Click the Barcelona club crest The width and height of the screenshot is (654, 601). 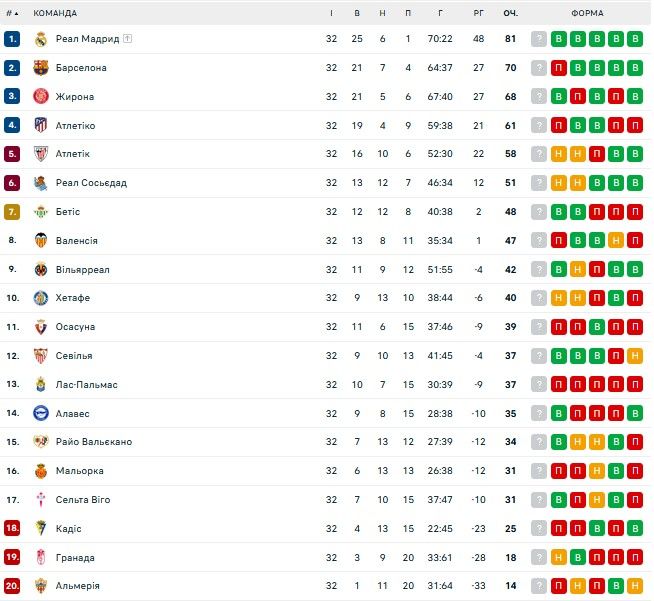click(x=41, y=68)
